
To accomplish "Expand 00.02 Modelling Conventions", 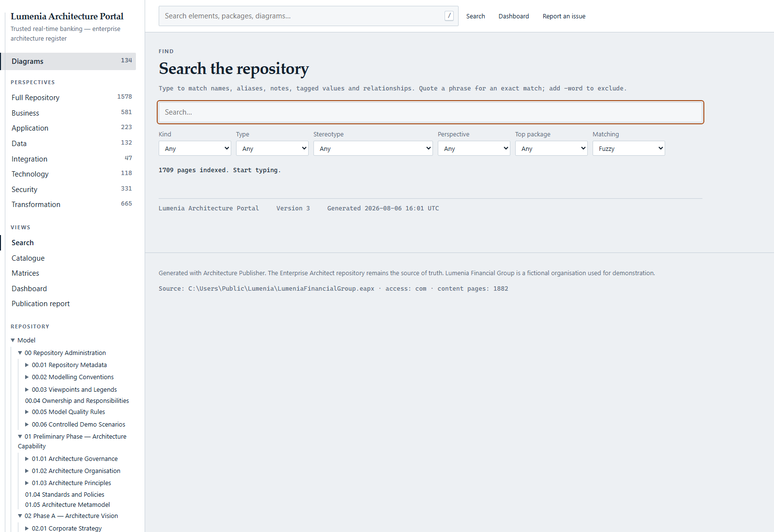I will 27,377.
